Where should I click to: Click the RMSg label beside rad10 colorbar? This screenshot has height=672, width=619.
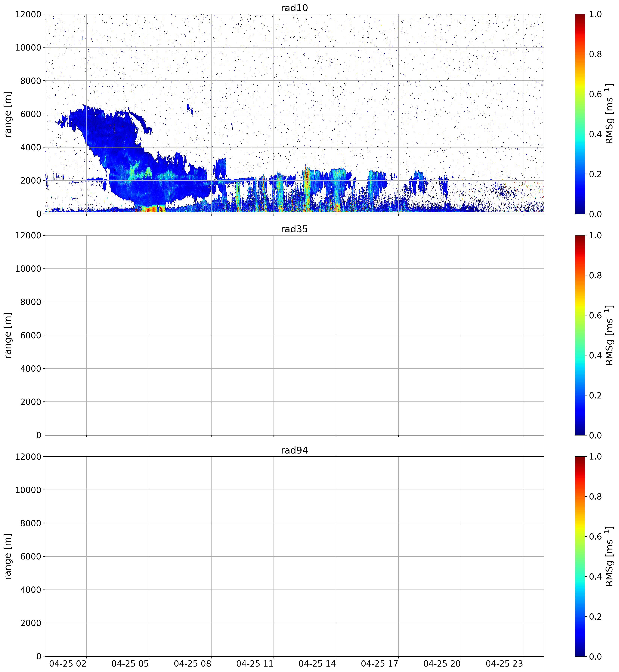pos(610,114)
